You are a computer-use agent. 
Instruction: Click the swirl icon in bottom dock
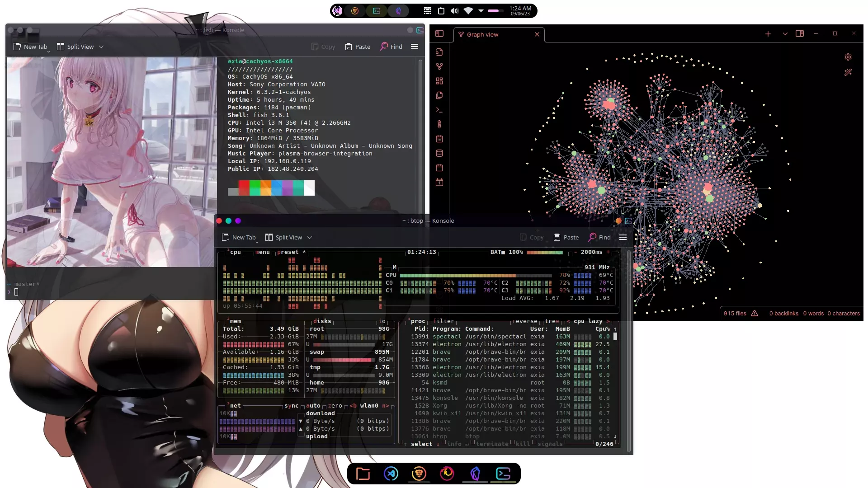click(x=447, y=474)
